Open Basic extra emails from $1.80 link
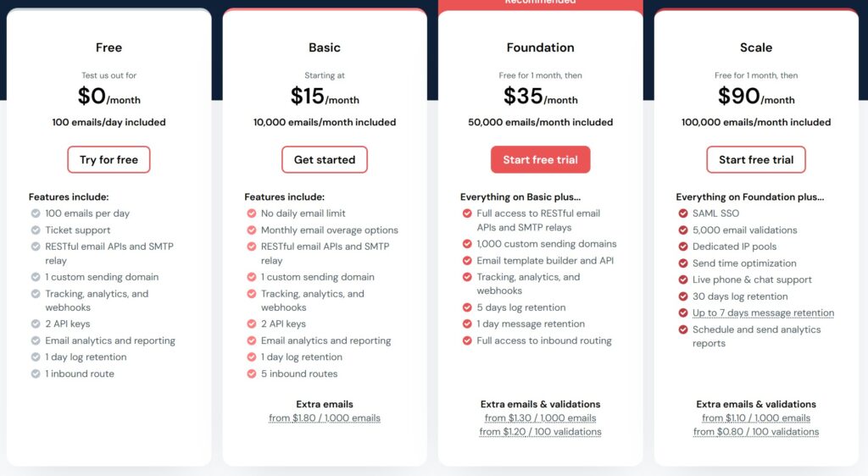The image size is (868, 476). coord(325,418)
